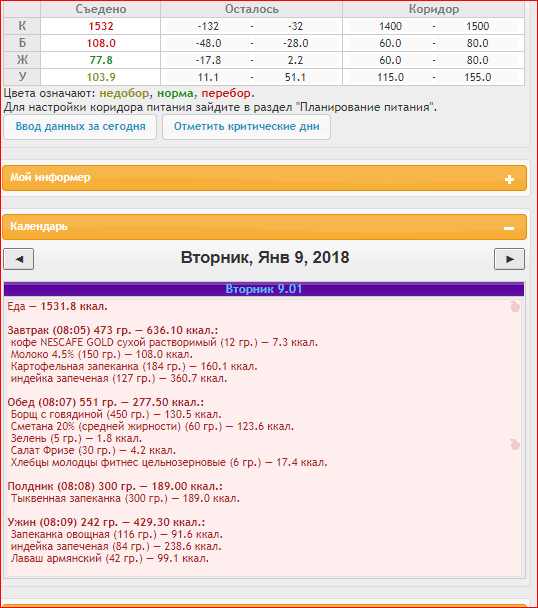
Task: Select the Обед (08:07) meal heading
Action: 106,402
